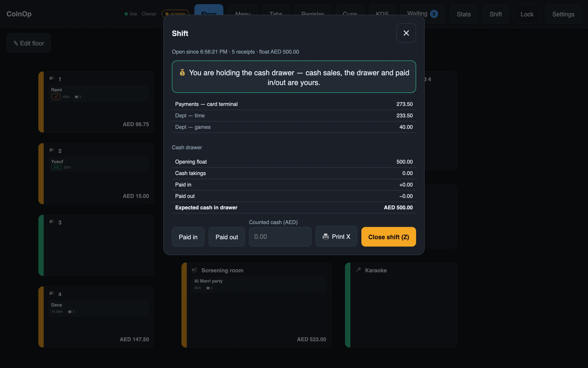This screenshot has height=368, width=588.
Task: Open the Settings tab
Action: tap(563, 14)
